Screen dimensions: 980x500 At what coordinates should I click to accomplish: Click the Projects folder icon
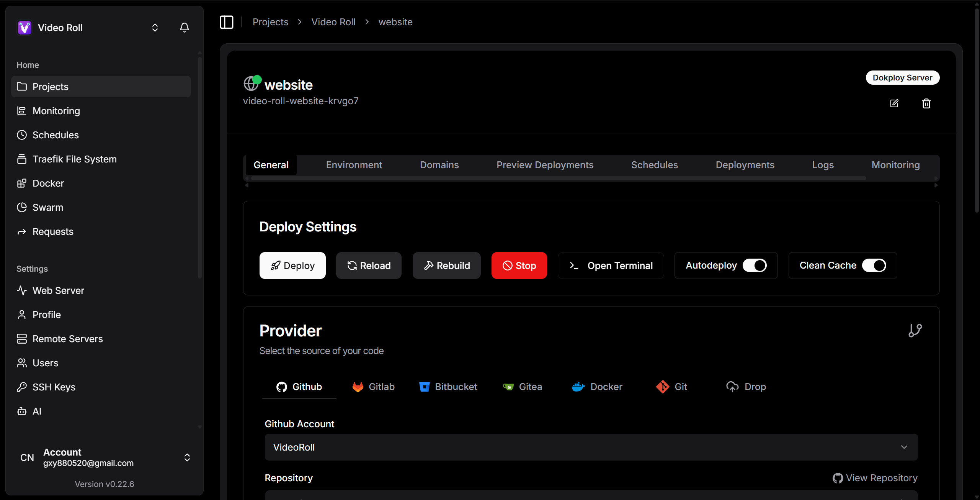(22, 87)
